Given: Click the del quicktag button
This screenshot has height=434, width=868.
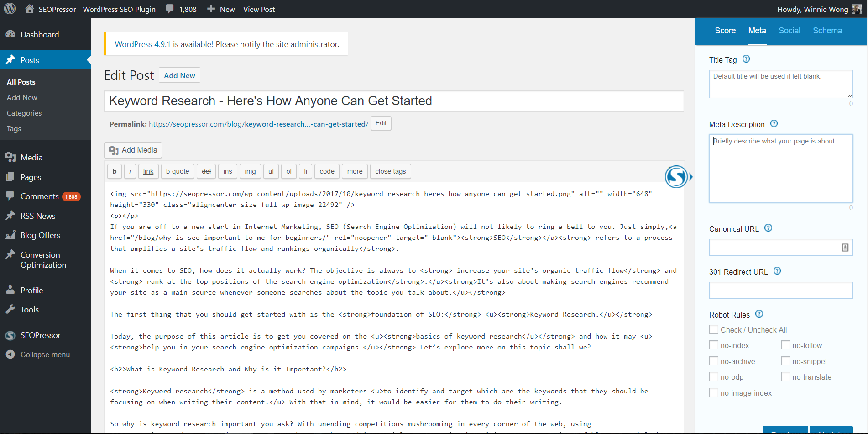Looking at the screenshot, I should click(x=206, y=171).
